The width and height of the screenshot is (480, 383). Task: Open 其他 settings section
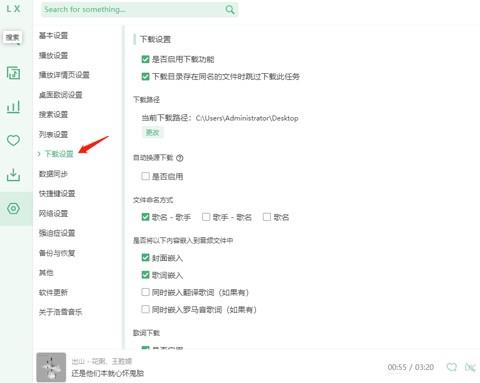pos(46,273)
